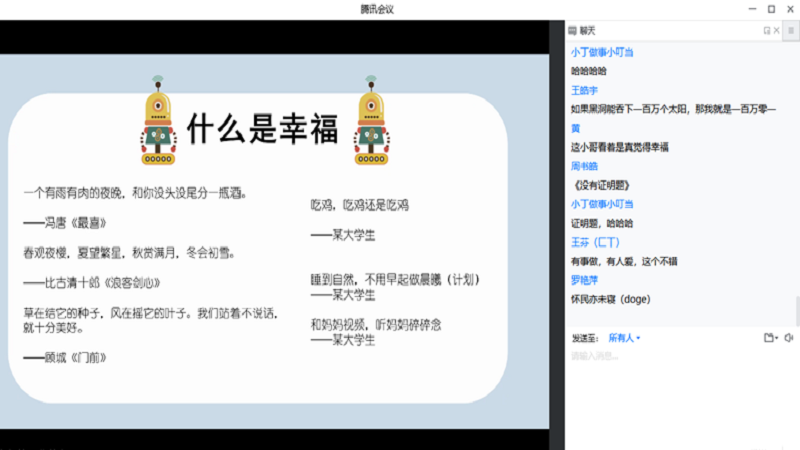Click slide citation 冯唐《最喜》
The width and height of the screenshot is (800, 450).
[65, 223]
